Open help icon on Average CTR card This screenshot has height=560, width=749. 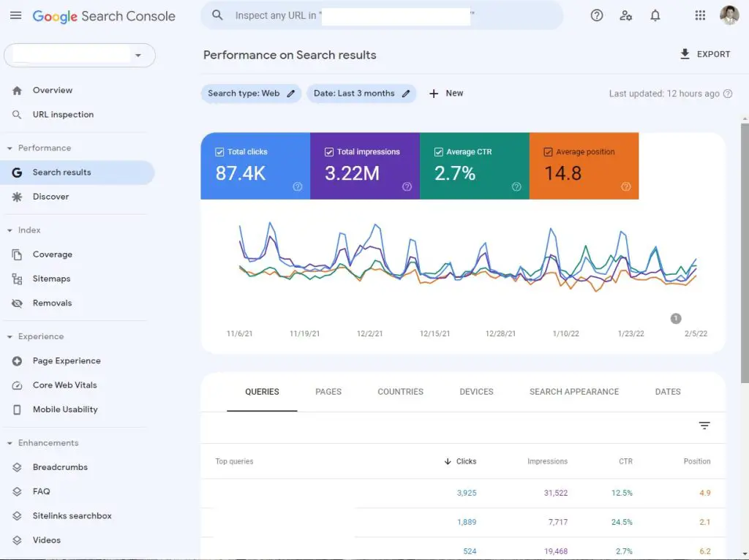[516, 186]
